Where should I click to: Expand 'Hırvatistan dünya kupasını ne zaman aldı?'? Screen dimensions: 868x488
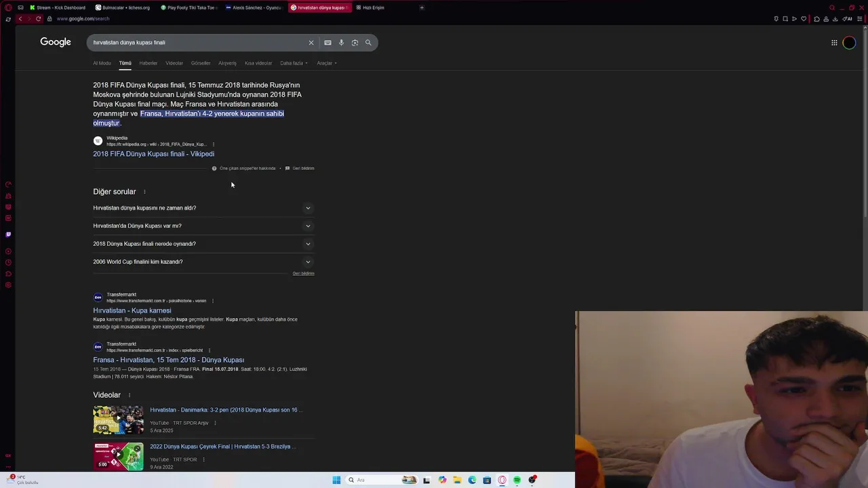pos(203,208)
